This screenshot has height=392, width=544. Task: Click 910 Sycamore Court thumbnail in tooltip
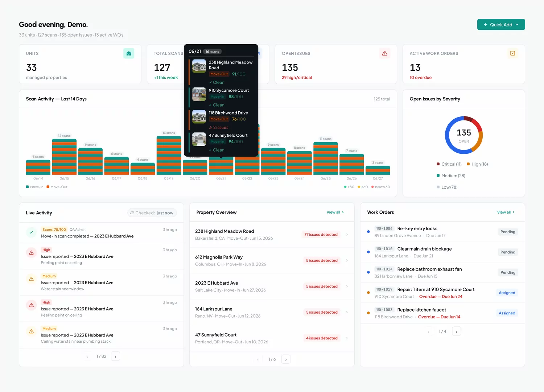coord(199,94)
